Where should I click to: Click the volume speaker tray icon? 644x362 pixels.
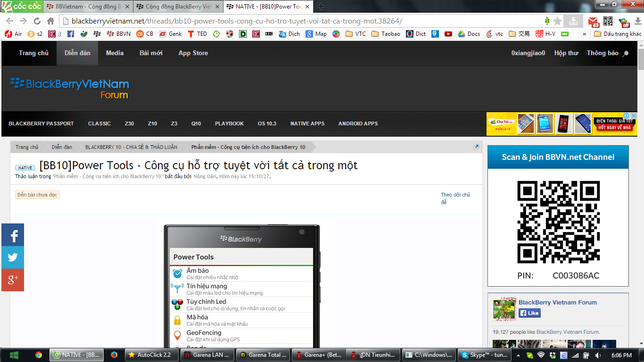(598, 355)
